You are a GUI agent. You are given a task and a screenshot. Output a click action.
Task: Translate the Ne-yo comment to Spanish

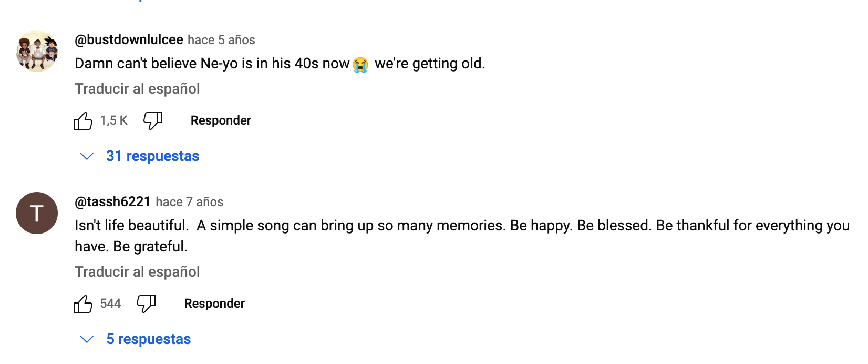(137, 88)
